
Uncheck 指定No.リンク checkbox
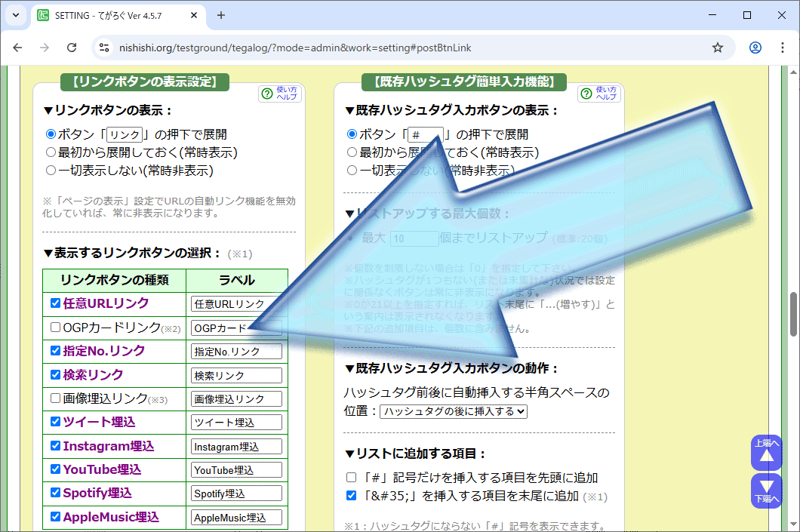pyautogui.click(x=56, y=350)
